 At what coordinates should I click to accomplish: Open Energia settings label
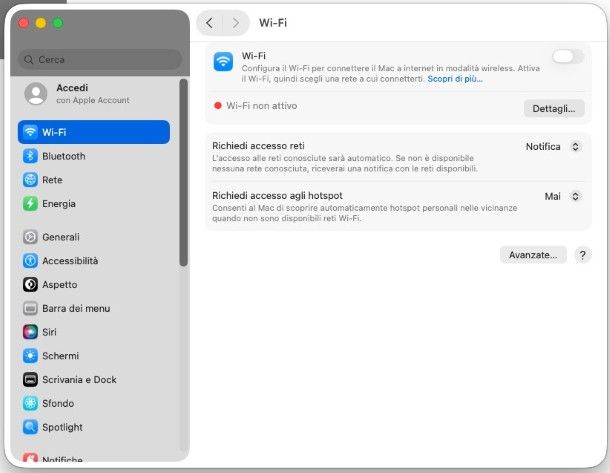(x=59, y=203)
